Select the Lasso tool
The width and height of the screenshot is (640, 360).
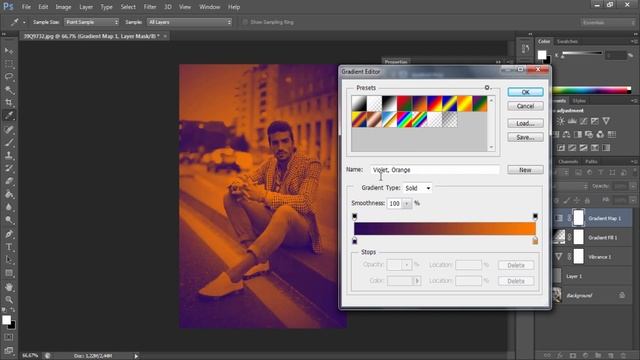(9, 76)
